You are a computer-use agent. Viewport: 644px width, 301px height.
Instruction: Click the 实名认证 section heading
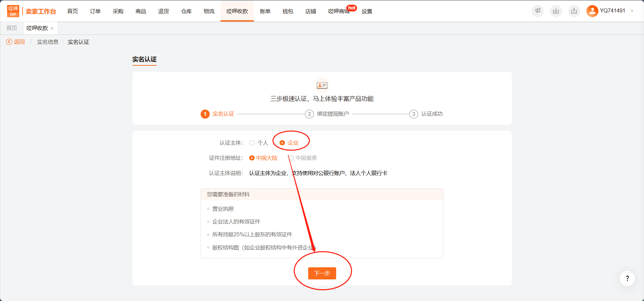tap(144, 59)
